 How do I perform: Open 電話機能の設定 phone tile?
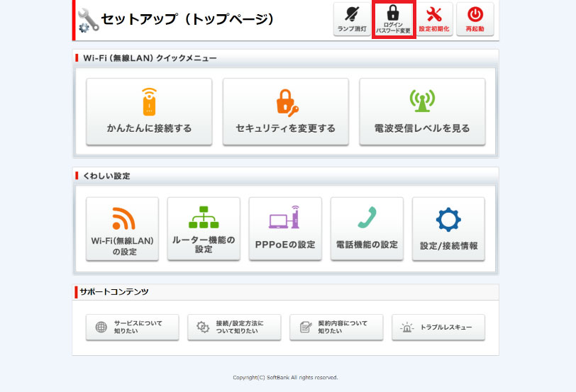pos(367,228)
